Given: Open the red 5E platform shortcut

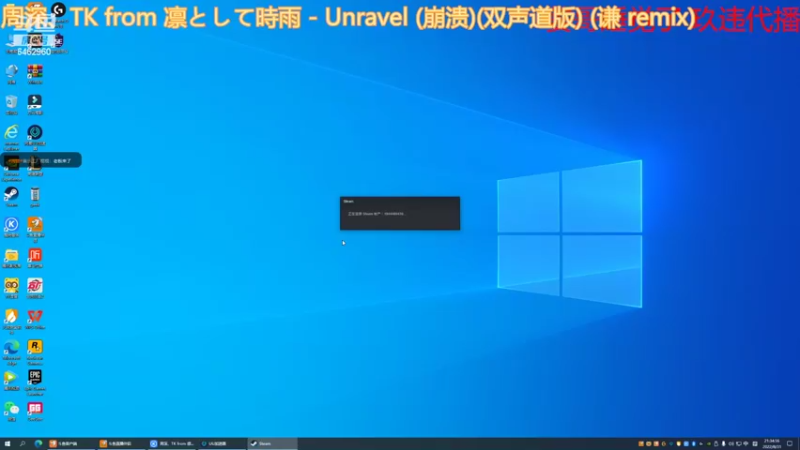Looking at the screenshot, I should pyautogui.click(x=35, y=258).
